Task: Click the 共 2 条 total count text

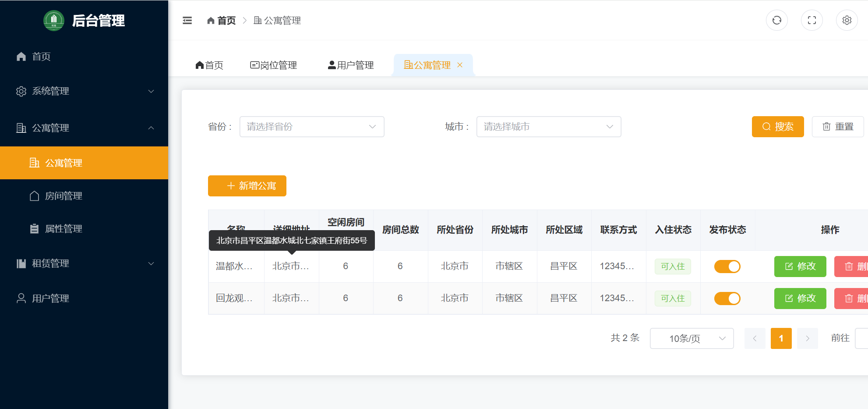Action: [x=625, y=338]
